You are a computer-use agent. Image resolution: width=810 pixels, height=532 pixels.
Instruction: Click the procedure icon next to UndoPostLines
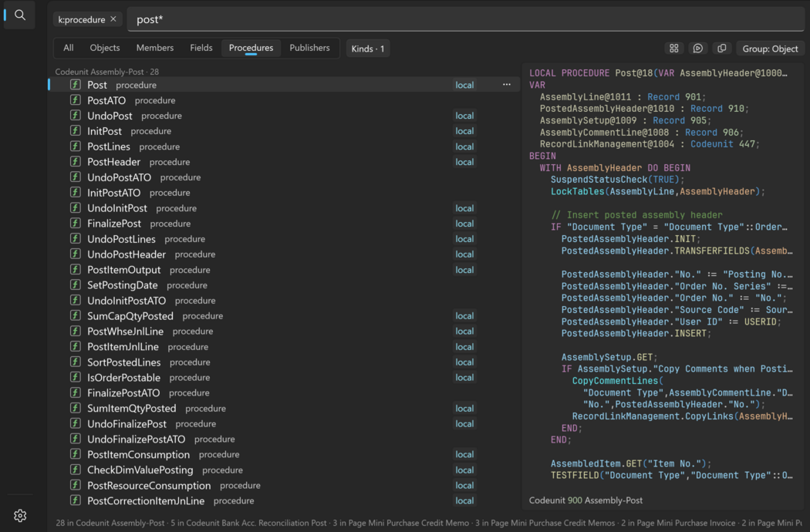[x=76, y=238]
